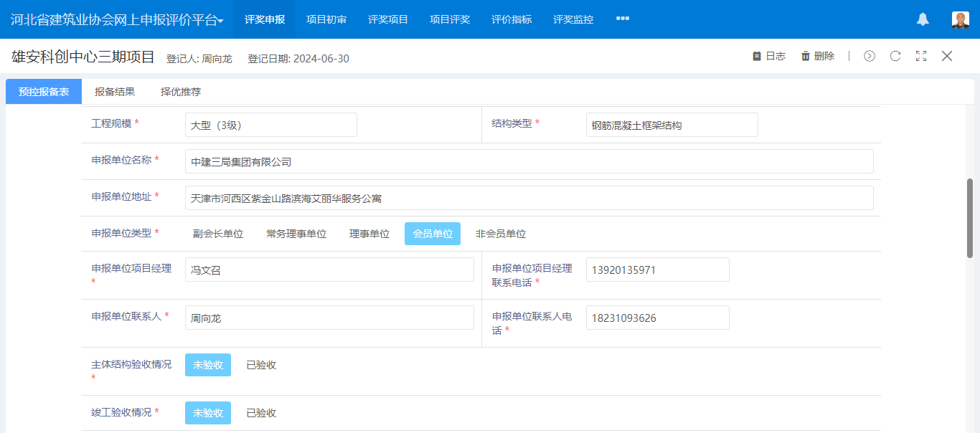980x433 pixels.
Task: Open the notification bell
Action: [x=923, y=20]
